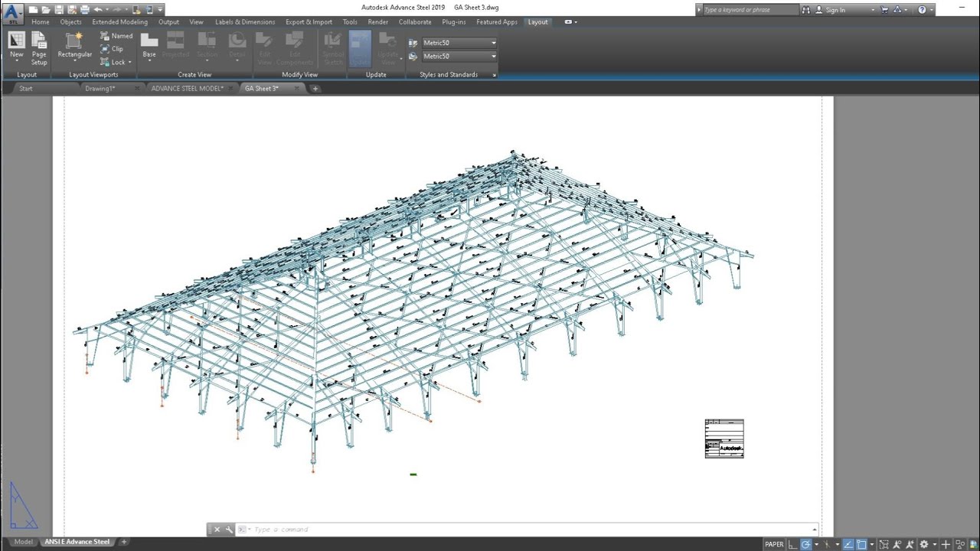The image size is (980, 551).
Task: Open the lower Metric50 standard dropdown
Action: 459,56
